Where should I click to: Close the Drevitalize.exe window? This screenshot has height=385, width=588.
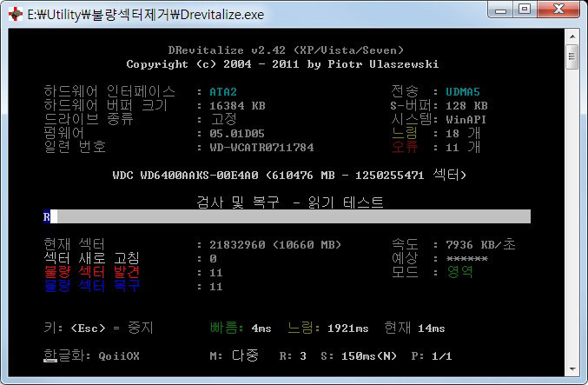[558, 9]
